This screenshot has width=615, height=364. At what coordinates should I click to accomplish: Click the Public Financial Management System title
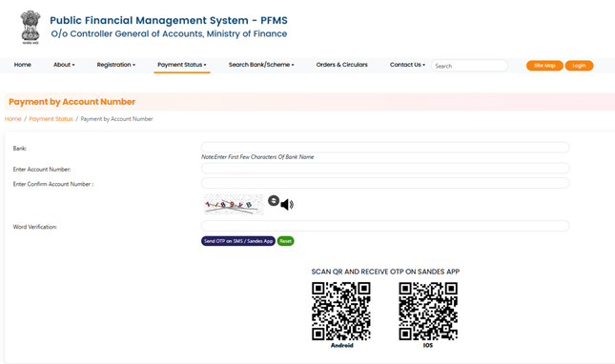coord(169,20)
